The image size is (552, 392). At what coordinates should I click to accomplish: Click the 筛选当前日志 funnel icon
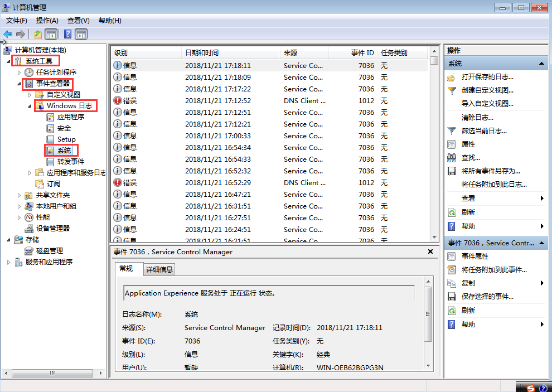[x=451, y=131]
